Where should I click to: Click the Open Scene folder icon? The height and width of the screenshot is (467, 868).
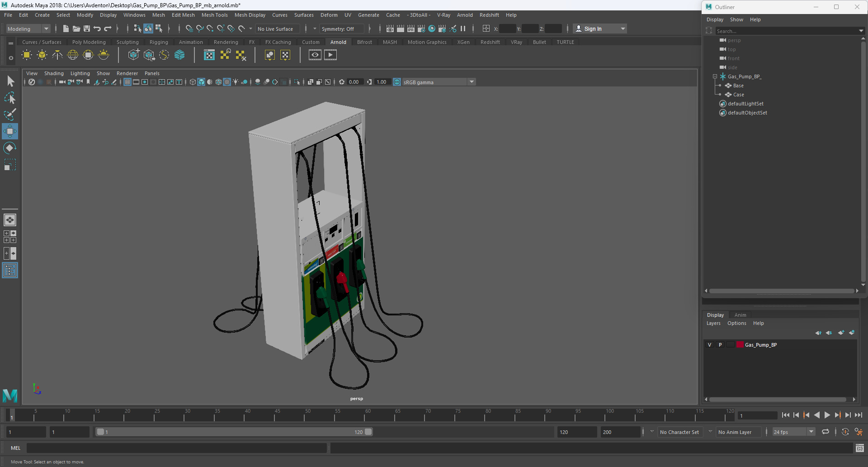coord(76,29)
